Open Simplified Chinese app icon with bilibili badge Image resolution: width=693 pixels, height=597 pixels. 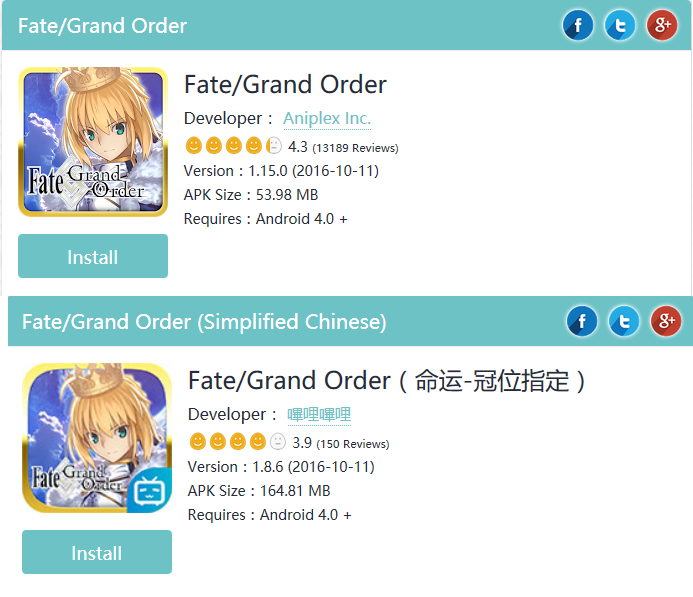click(x=97, y=438)
